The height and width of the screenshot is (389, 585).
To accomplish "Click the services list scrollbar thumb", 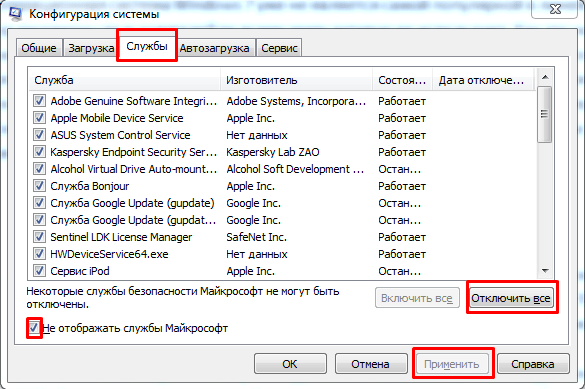I will point(545,114).
